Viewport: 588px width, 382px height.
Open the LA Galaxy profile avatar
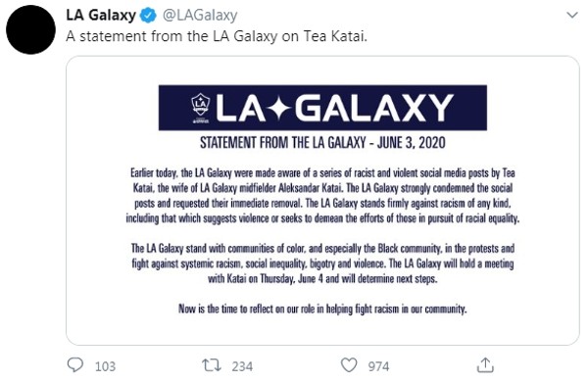(30, 29)
